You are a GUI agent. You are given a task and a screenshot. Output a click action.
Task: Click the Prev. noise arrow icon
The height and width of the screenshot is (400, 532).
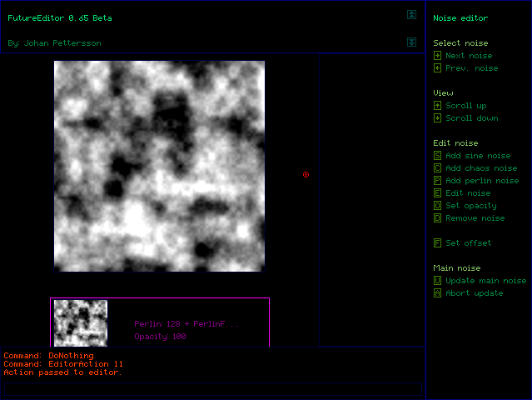pos(437,68)
